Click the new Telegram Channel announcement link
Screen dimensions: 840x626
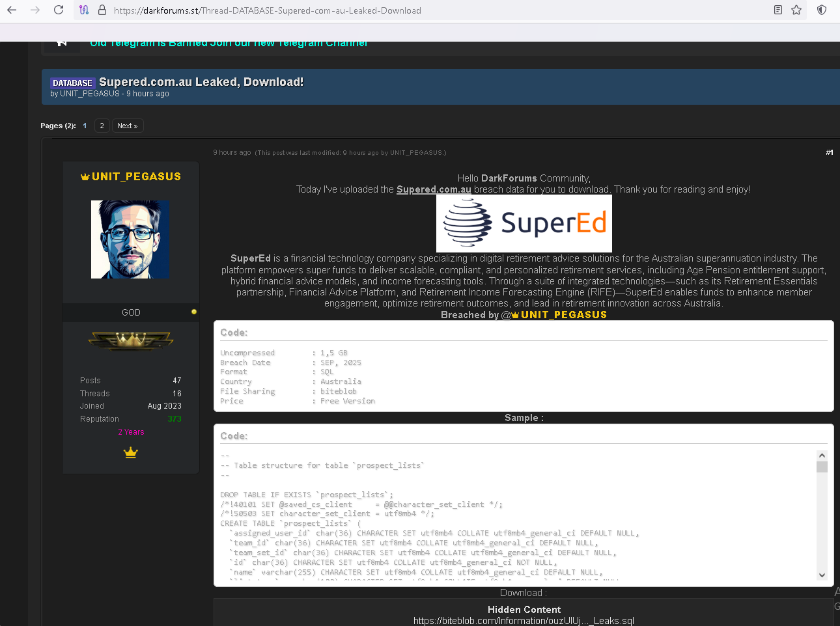(x=228, y=44)
